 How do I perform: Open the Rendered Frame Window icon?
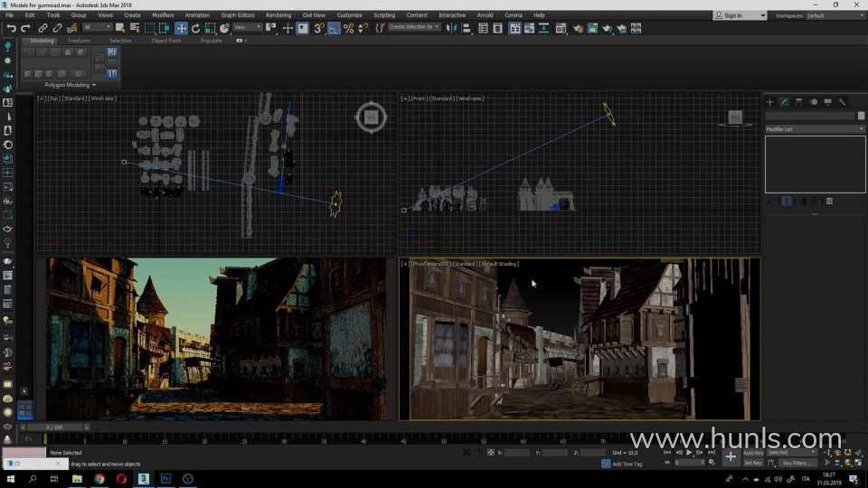(x=592, y=28)
